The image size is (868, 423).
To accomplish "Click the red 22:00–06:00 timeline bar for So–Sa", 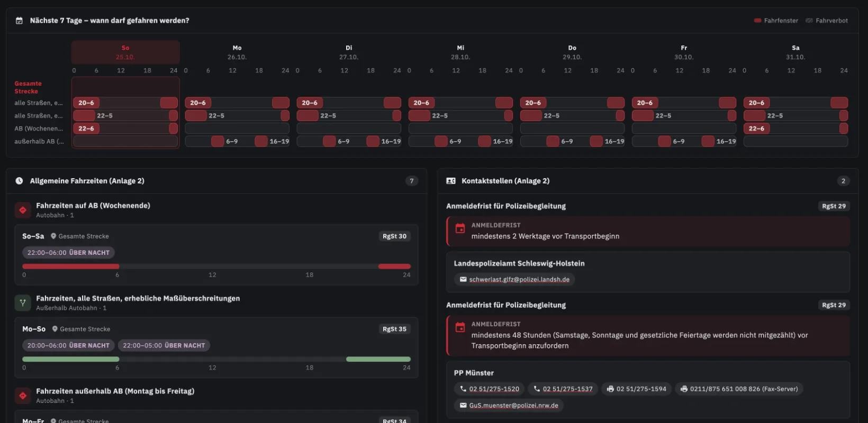I will (71, 266).
